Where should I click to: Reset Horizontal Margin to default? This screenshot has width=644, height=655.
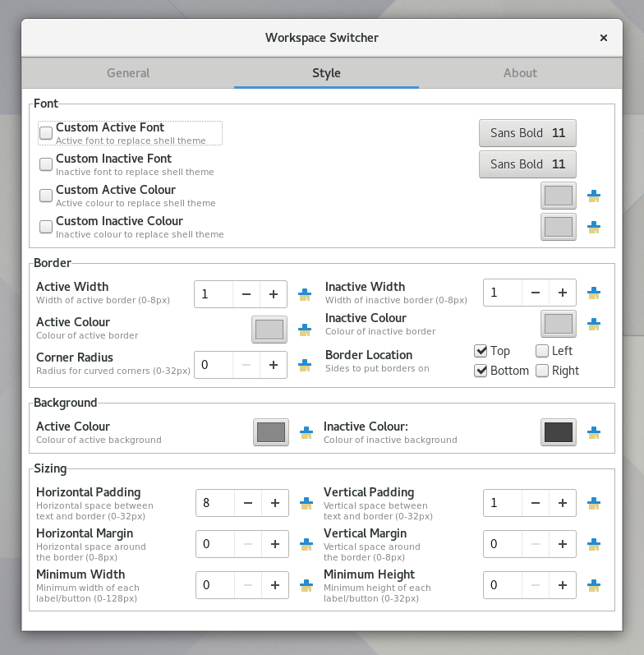coord(306,544)
